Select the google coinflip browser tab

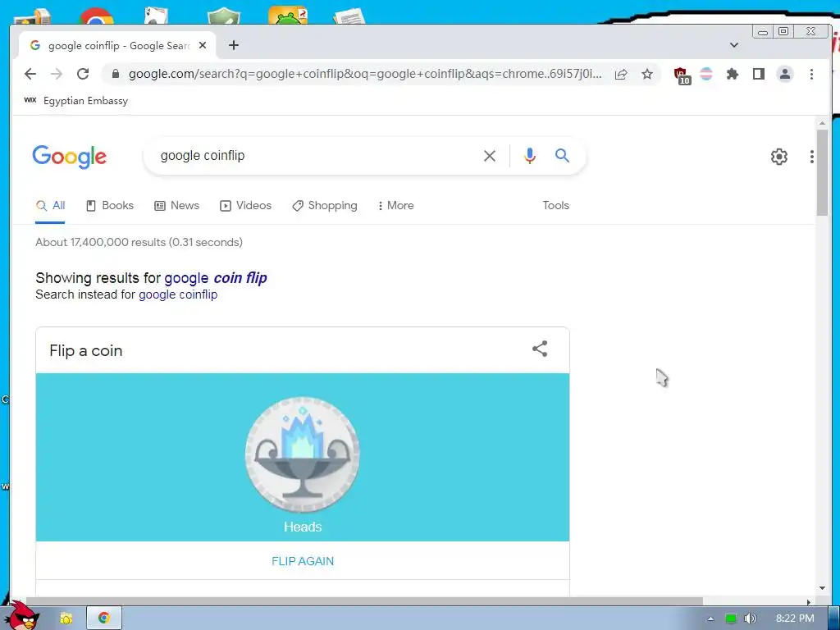click(117, 46)
